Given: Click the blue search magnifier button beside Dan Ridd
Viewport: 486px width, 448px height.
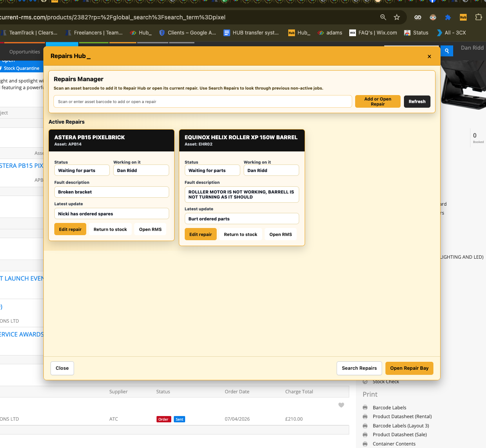Looking at the screenshot, I should tap(446, 51).
